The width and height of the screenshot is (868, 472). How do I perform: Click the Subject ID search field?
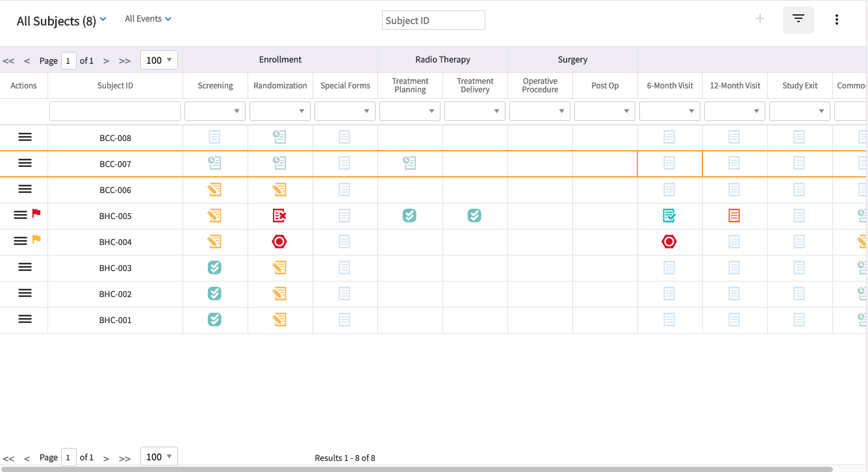433,20
